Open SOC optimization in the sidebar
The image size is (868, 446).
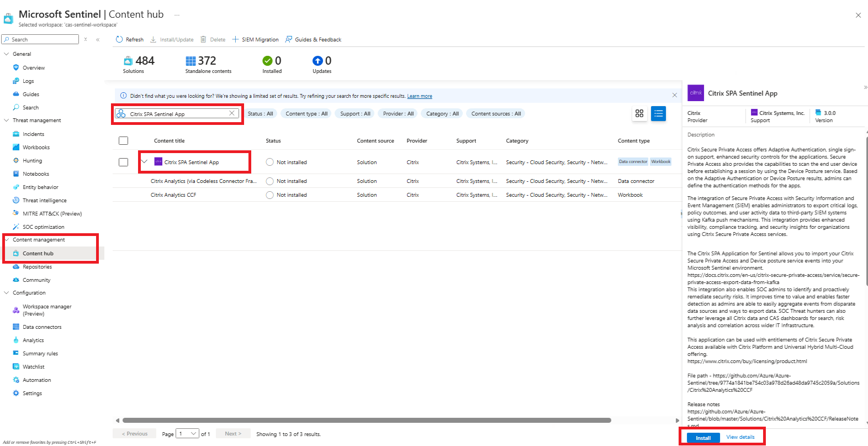click(43, 227)
